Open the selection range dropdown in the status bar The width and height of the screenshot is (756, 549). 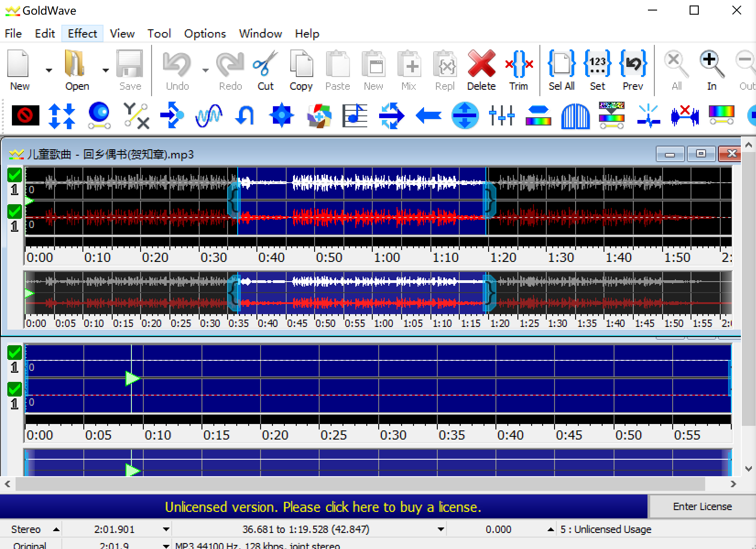pyautogui.click(x=441, y=529)
